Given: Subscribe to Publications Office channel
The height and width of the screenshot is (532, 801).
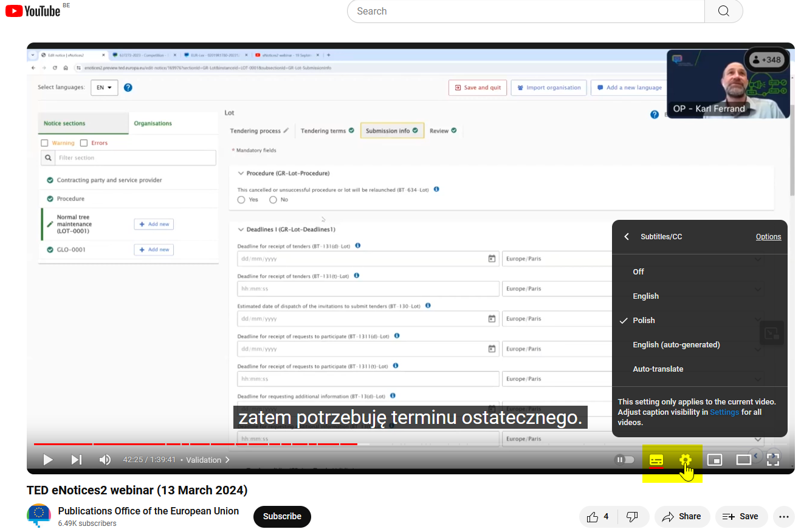Looking at the screenshot, I should 282,517.
